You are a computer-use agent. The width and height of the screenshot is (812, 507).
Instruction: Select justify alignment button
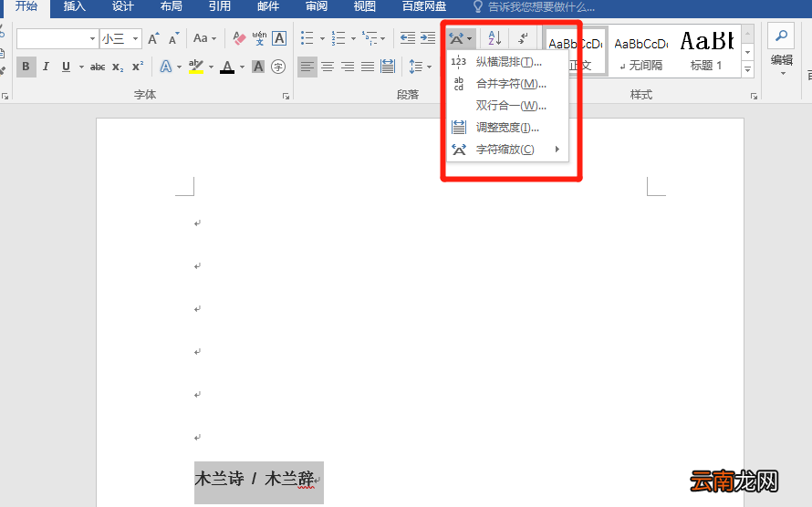pyautogui.click(x=368, y=67)
